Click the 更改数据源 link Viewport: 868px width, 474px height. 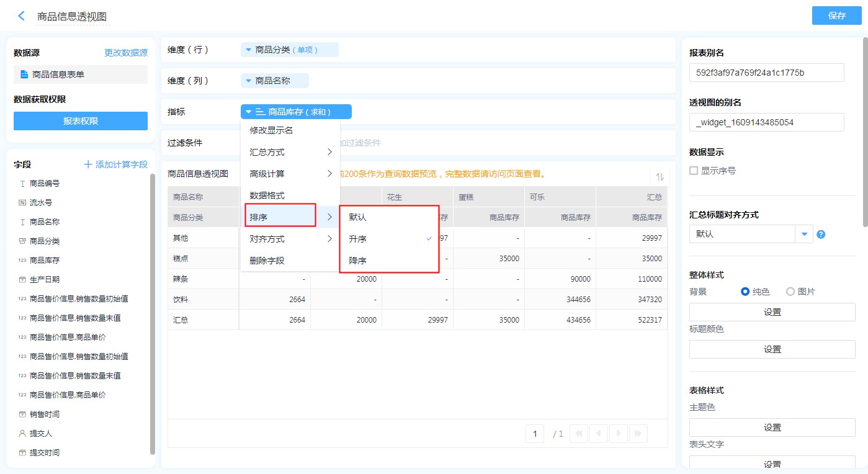[x=125, y=53]
